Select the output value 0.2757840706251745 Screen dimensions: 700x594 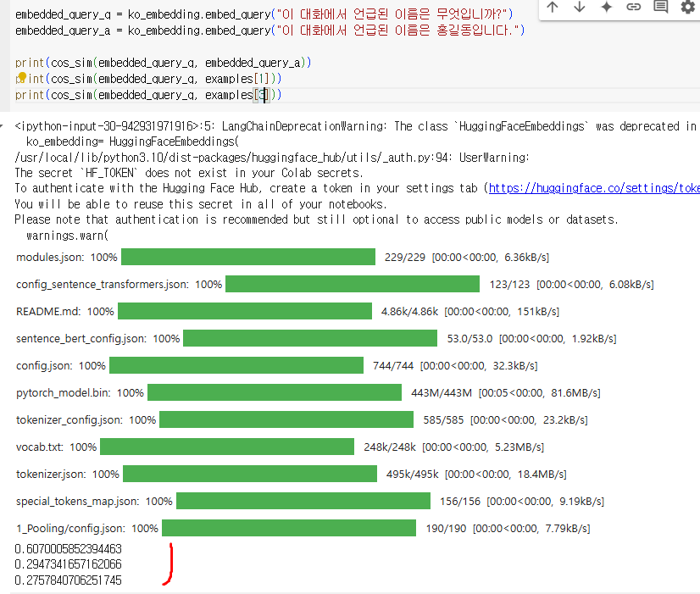pyautogui.click(x=68, y=580)
